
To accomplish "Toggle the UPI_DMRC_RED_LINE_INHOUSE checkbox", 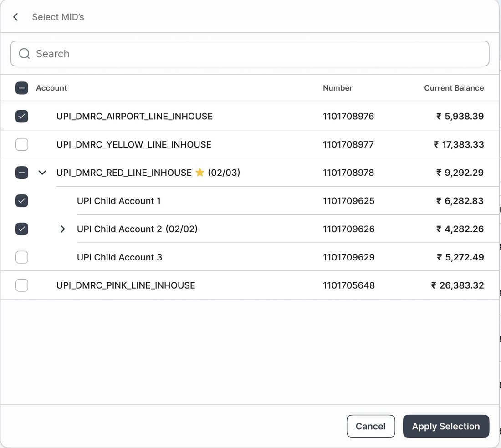I will tap(22, 173).
